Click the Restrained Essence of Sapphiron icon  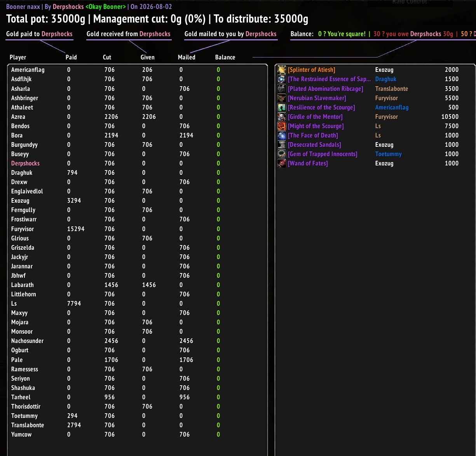click(282, 79)
